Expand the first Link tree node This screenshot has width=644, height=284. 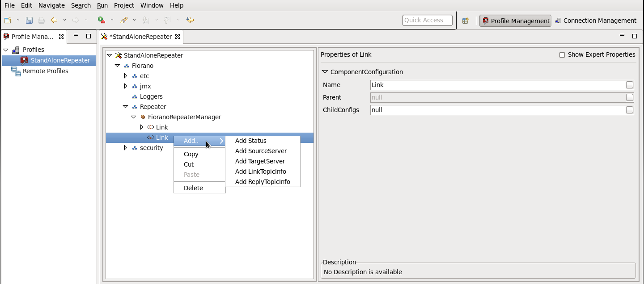(142, 127)
